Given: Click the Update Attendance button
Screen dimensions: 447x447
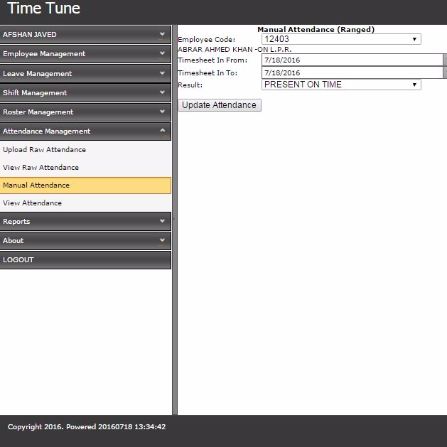Looking at the screenshot, I should (220, 105).
